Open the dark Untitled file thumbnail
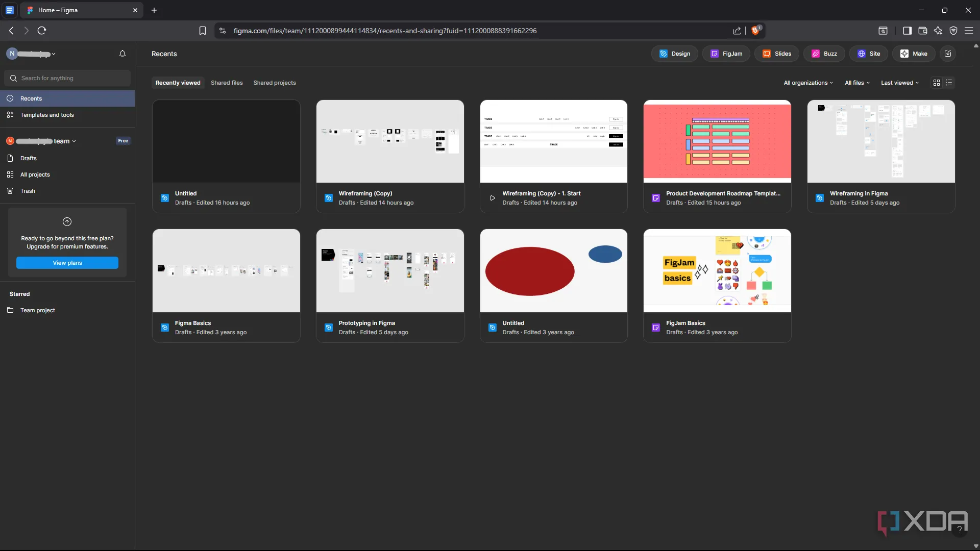The height and width of the screenshot is (551, 980). [x=226, y=141]
